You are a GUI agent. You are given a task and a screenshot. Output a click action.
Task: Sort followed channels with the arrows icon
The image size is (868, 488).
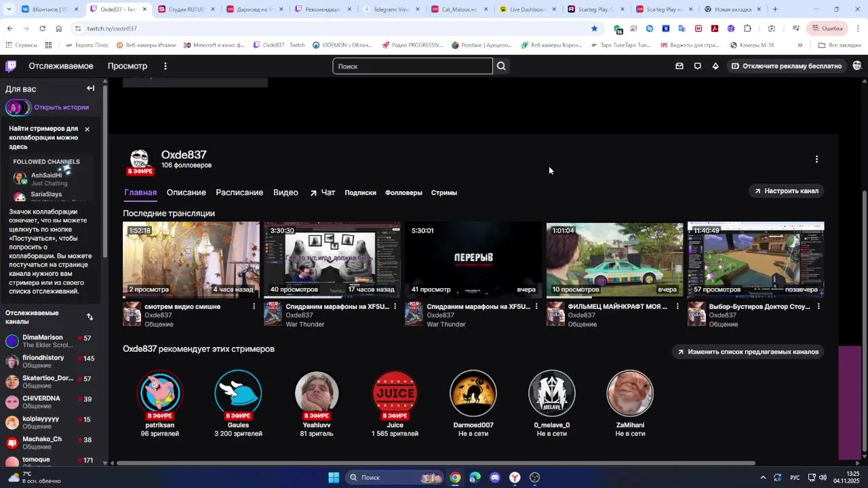pos(90,317)
